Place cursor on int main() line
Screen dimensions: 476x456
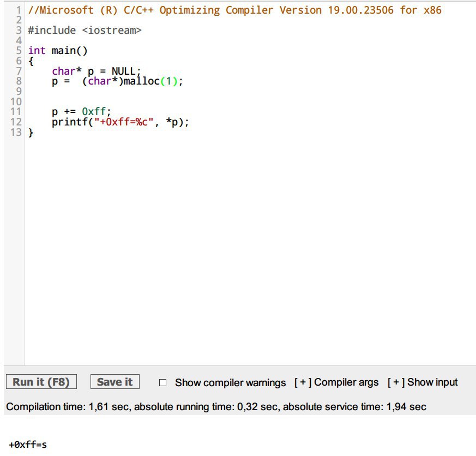[58, 50]
